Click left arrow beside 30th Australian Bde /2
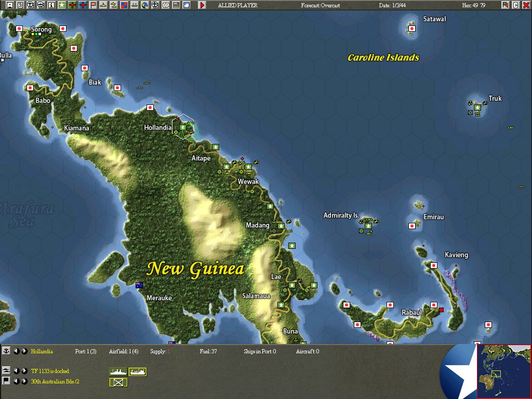The image size is (532, 399). pyautogui.click(x=16, y=381)
